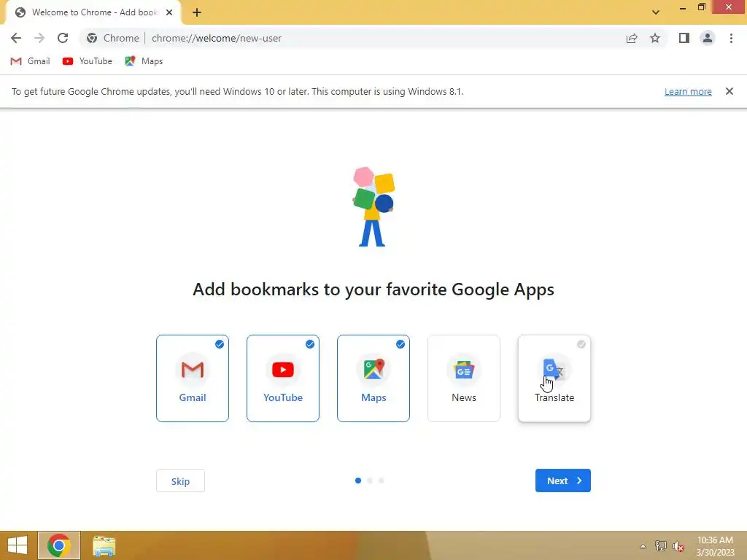The width and height of the screenshot is (747, 560).
Task: Open Chrome's three-dot menu
Action: click(731, 38)
